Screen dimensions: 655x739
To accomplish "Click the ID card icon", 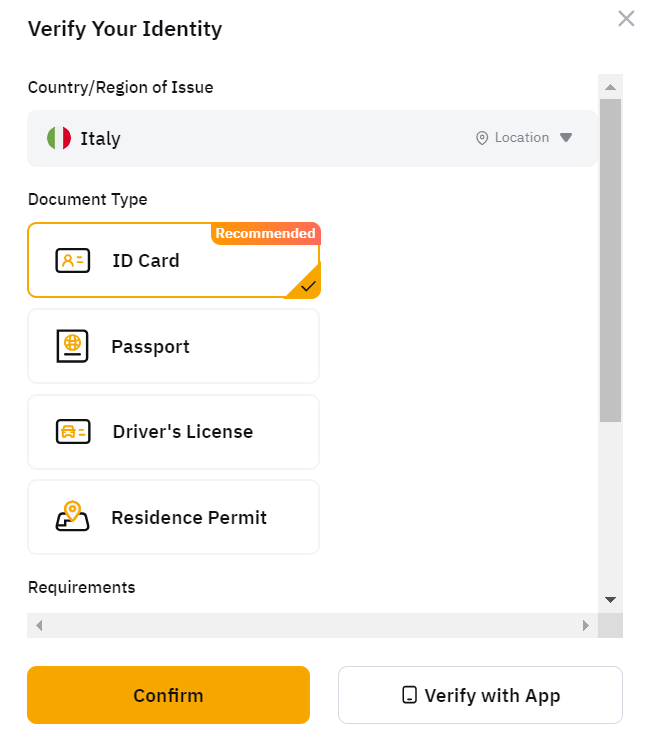I will pyautogui.click(x=73, y=261).
